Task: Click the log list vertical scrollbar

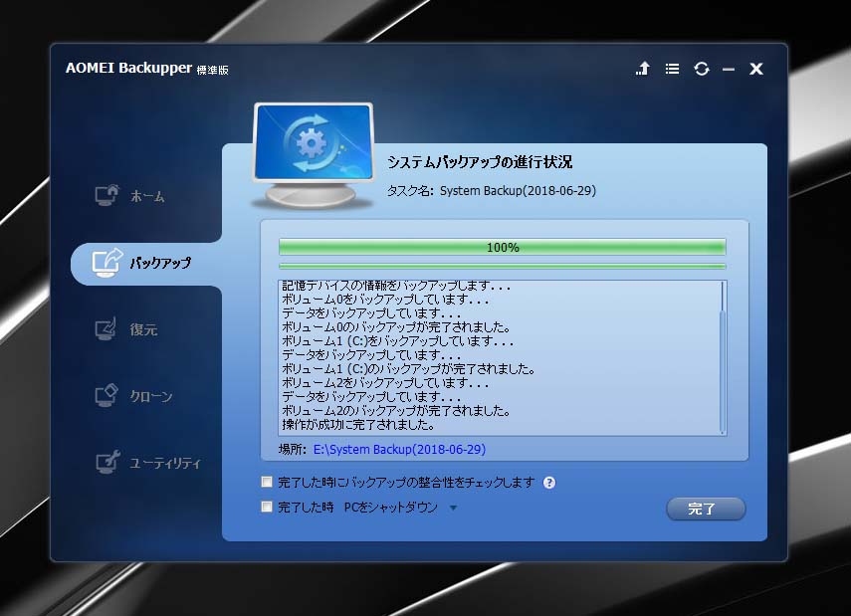Action: (723, 357)
